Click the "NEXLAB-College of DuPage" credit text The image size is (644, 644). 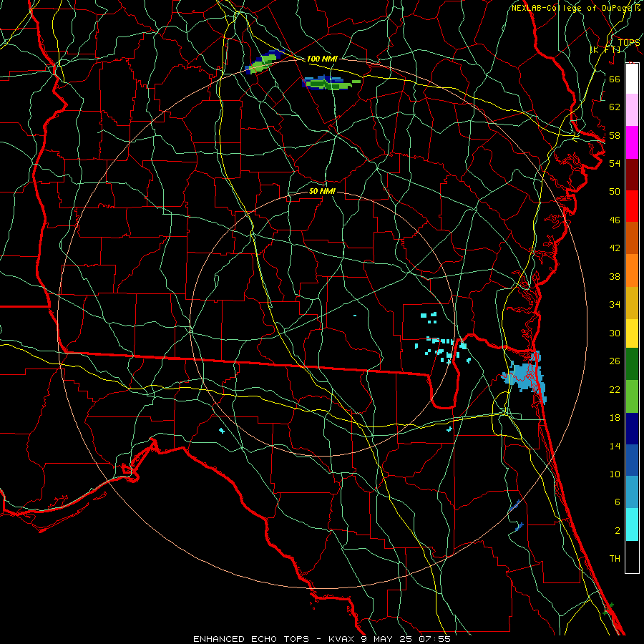[571, 8]
